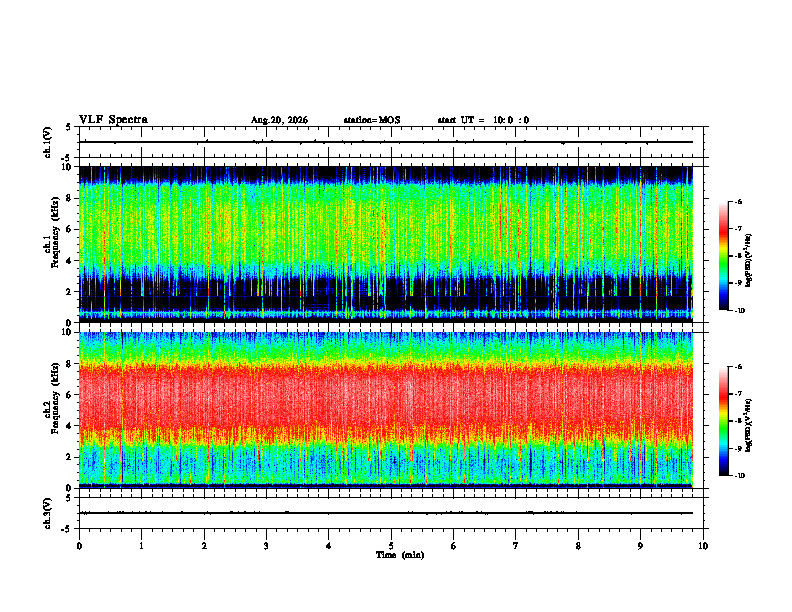
Task: Click the "3" tick on the time axis
Action: point(266,546)
